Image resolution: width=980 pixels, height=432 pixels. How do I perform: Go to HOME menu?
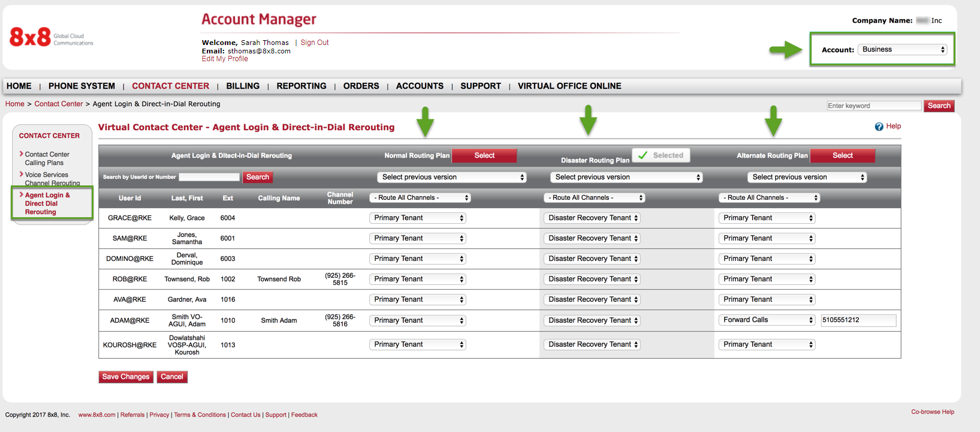[x=19, y=86]
